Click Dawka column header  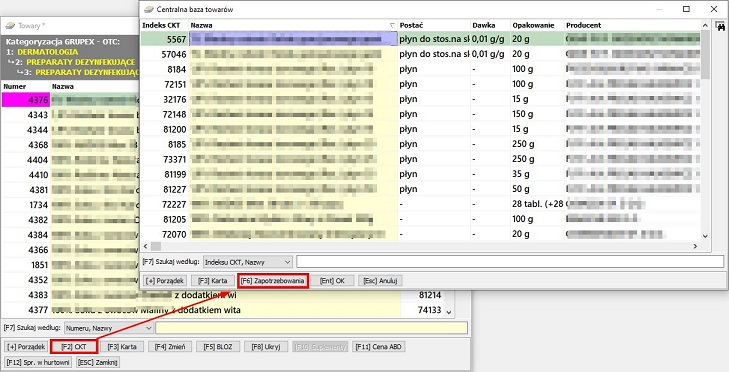[x=490, y=25]
